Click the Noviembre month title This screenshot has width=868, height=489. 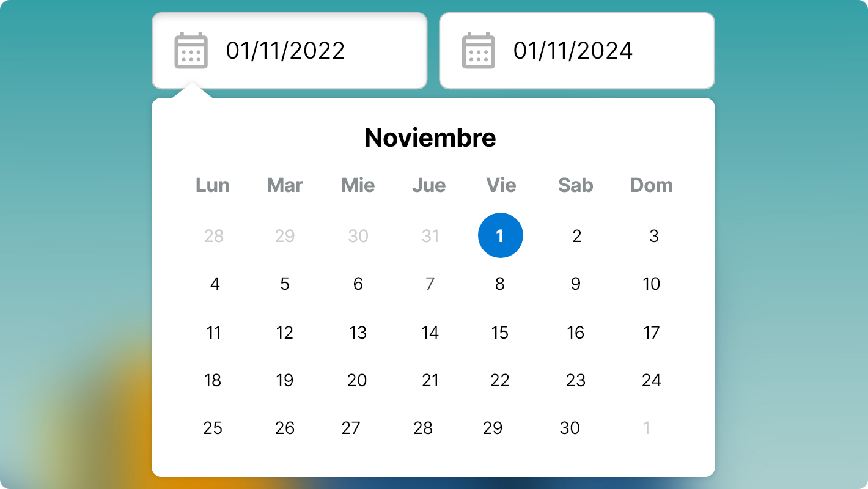pos(430,138)
